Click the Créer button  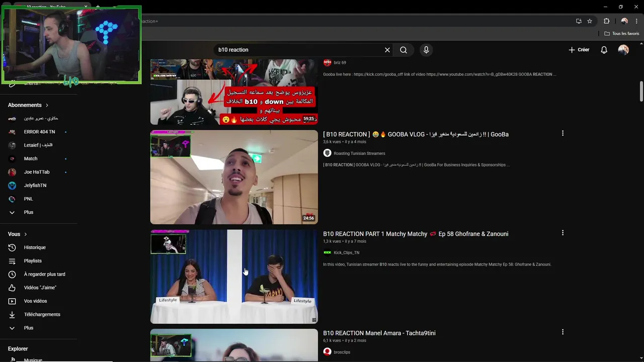[579, 50]
